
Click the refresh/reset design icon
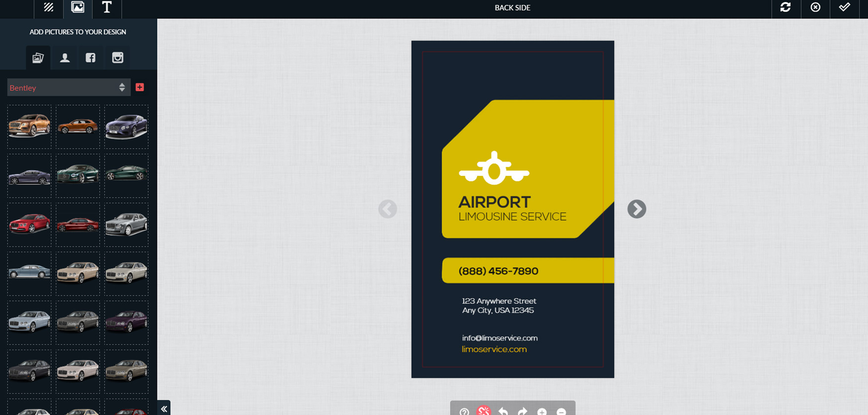(785, 7)
